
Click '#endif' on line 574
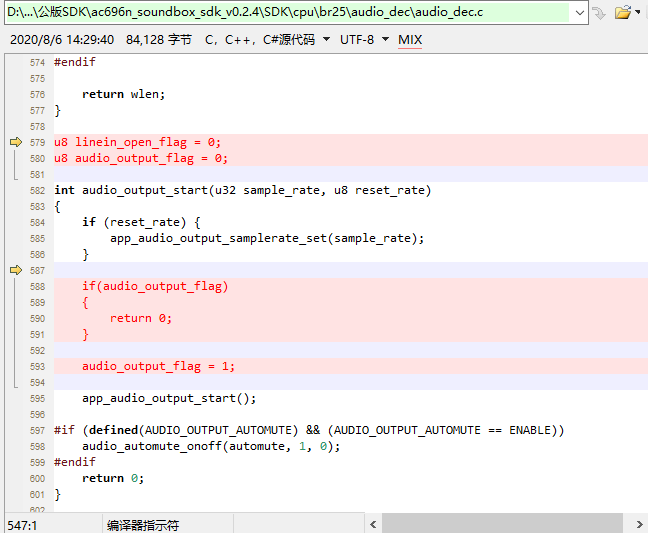pyautogui.click(x=75, y=62)
